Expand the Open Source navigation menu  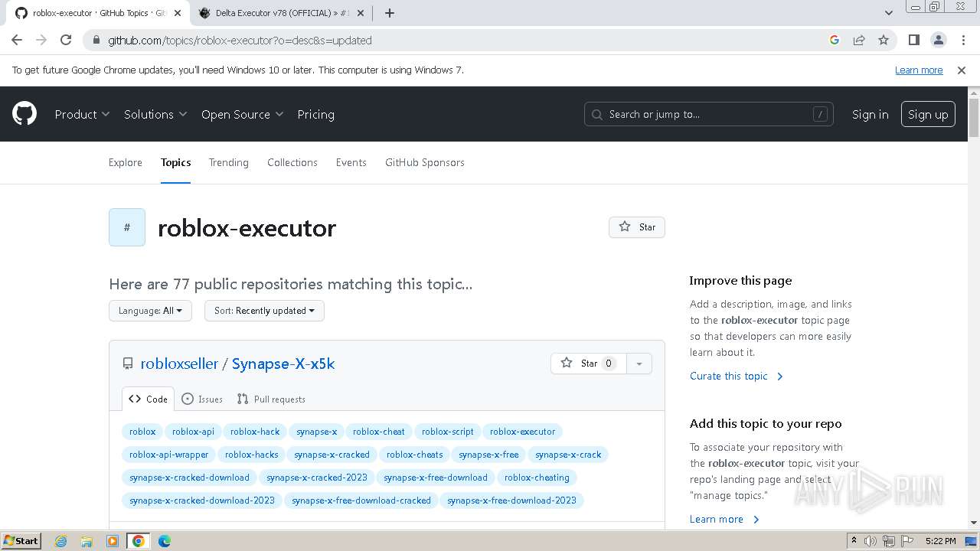242,114
